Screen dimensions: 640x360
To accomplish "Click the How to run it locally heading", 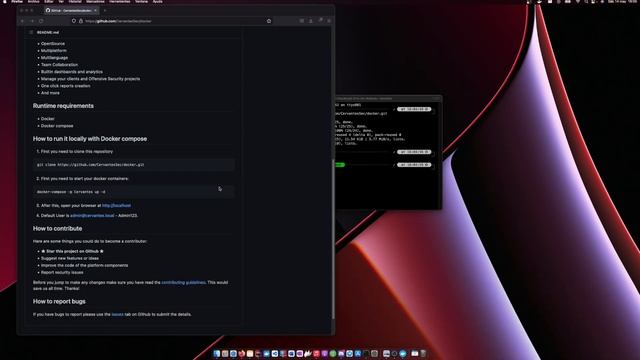I will pyautogui.click(x=90, y=139).
